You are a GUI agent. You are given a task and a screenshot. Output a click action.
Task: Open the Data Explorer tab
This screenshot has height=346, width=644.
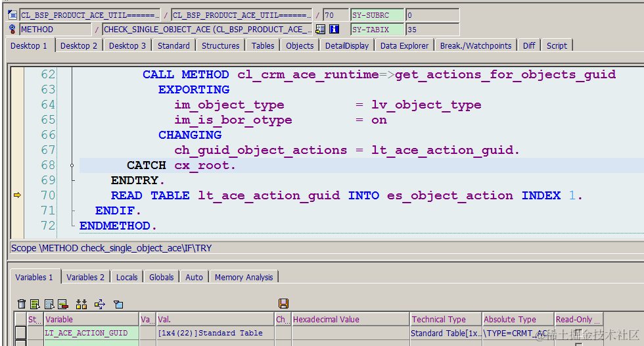point(404,45)
